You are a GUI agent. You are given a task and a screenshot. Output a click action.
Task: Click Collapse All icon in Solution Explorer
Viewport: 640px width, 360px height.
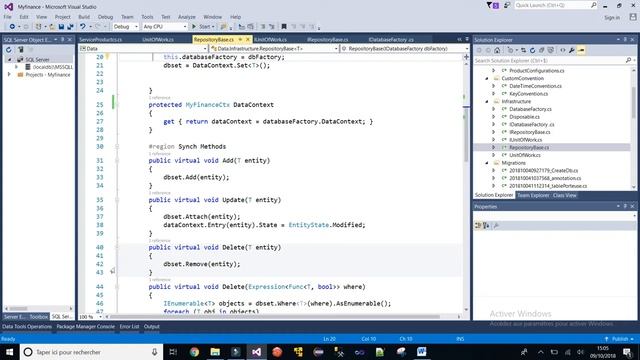tap(542, 50)
